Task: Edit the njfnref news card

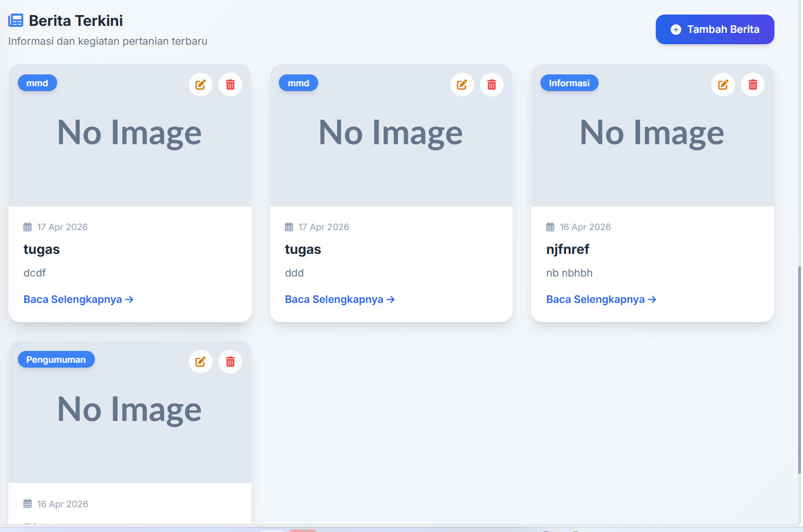Action: (723, 85)
